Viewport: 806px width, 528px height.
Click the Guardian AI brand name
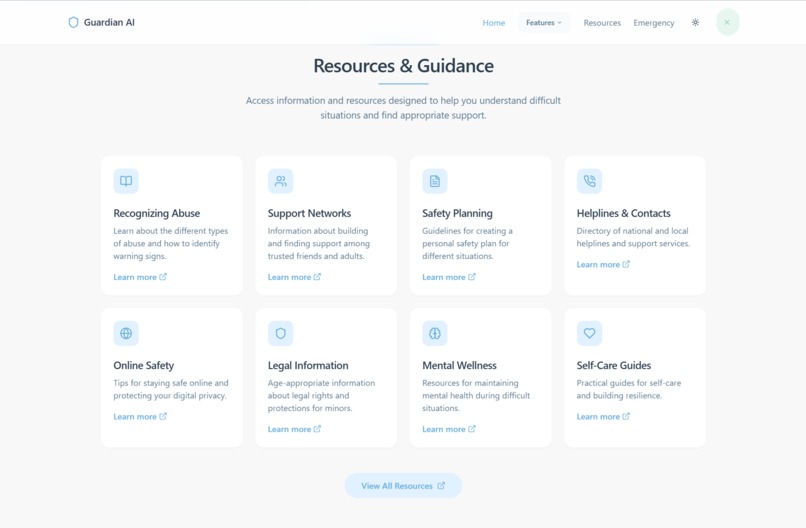click(109, 22)
